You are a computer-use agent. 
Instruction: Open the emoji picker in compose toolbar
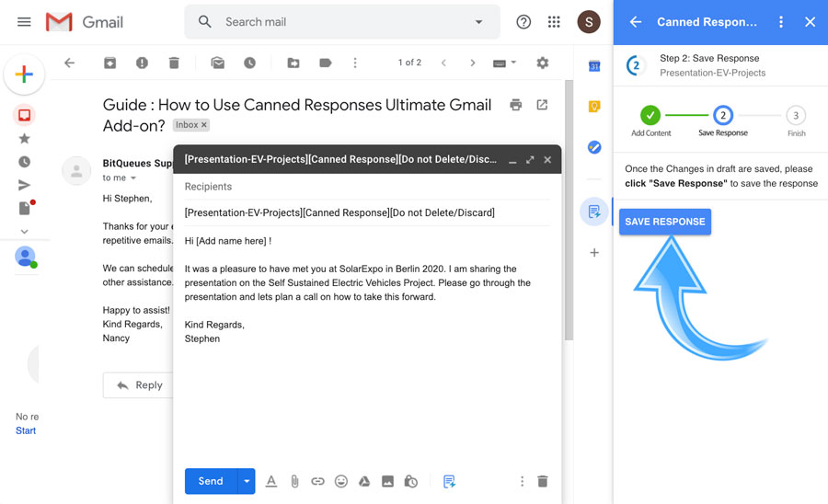(x=341, y=481)
